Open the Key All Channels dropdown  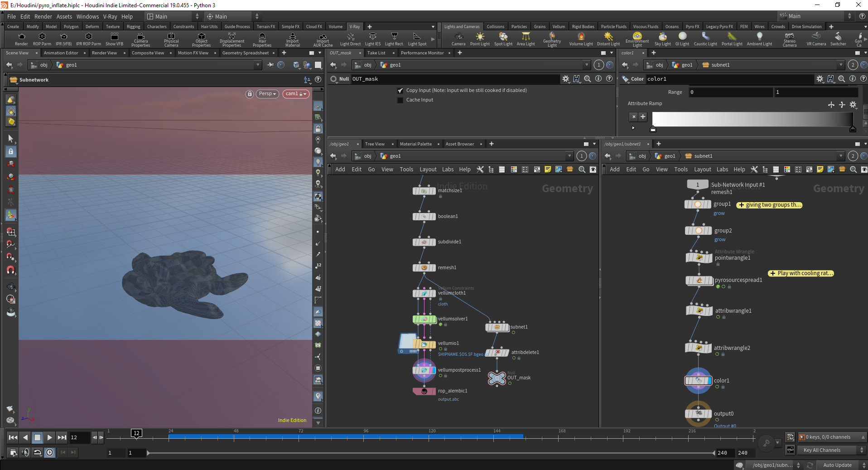coord(832,450)
